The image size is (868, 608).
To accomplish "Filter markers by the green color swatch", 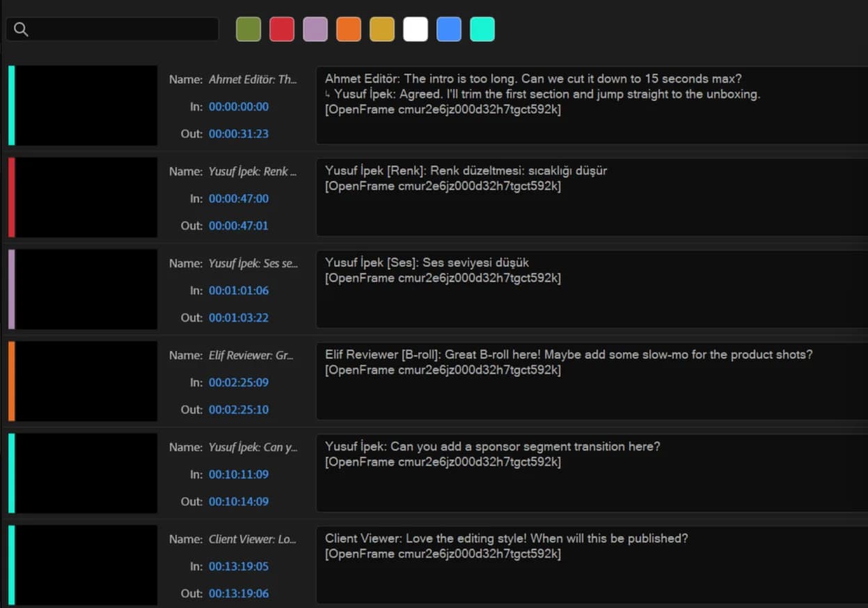I will (x=248, y=29).
